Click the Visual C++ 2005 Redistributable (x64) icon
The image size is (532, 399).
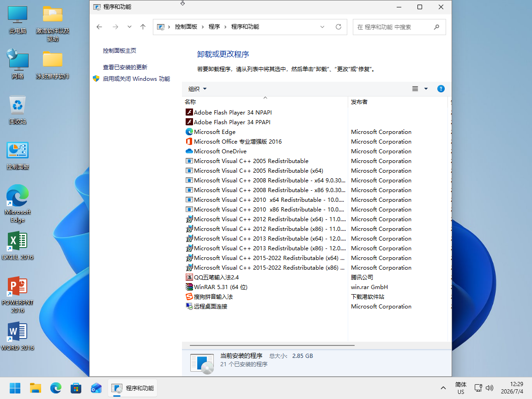(x=189, y=171)
